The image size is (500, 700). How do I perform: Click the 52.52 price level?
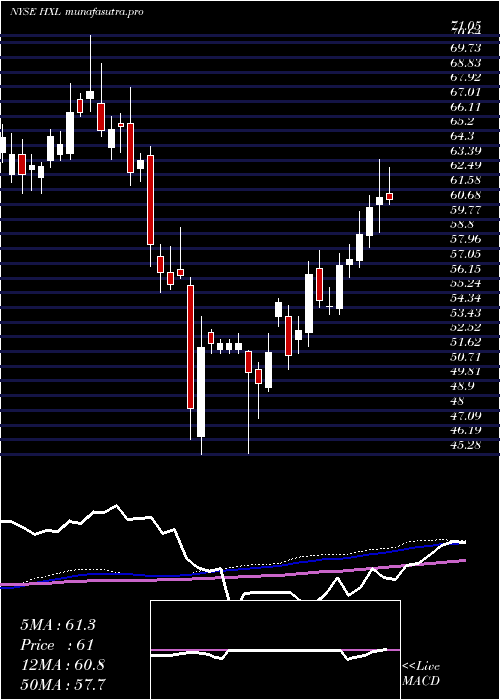[x=466, y=327]
